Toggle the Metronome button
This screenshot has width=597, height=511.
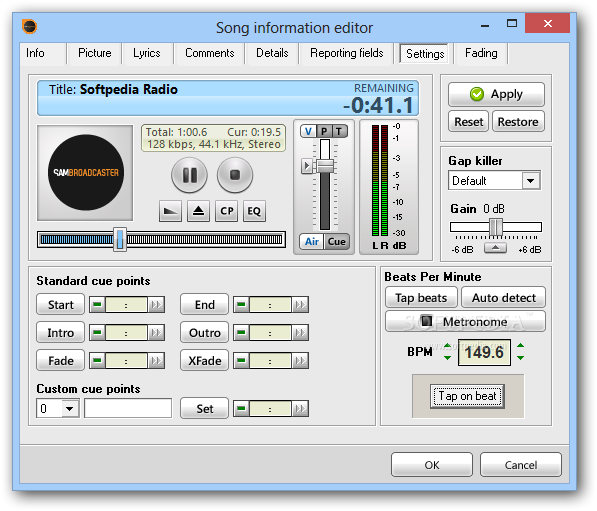pos(465,322)
